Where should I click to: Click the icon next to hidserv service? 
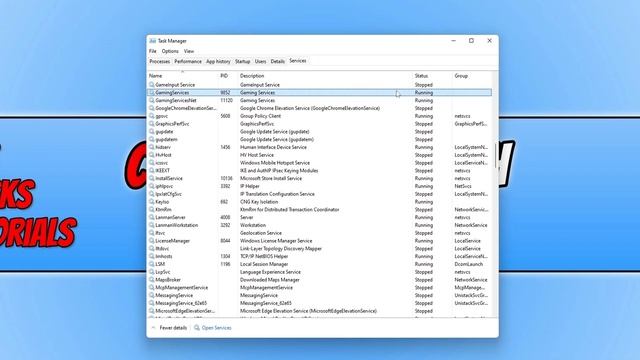coord(152,147)
